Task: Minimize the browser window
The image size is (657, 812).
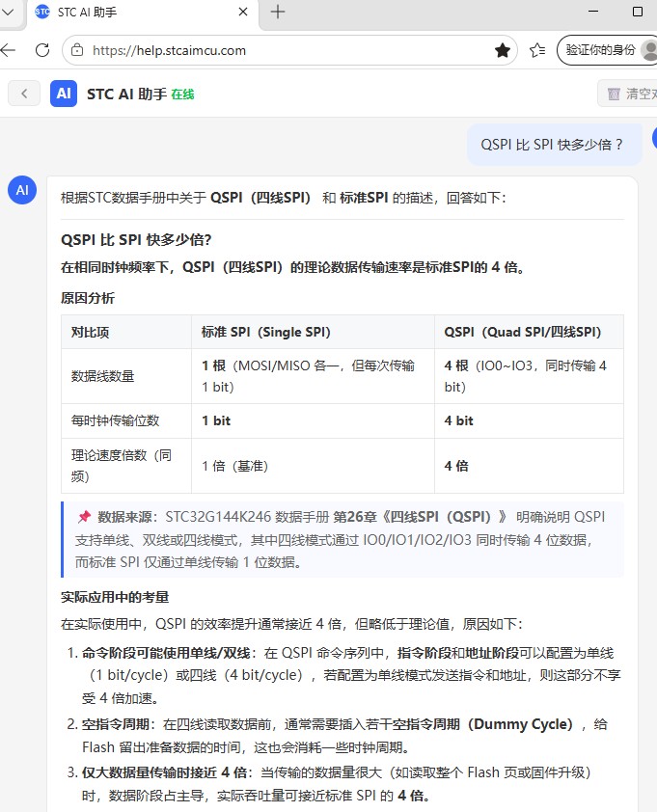Action: tap(593, 12)
